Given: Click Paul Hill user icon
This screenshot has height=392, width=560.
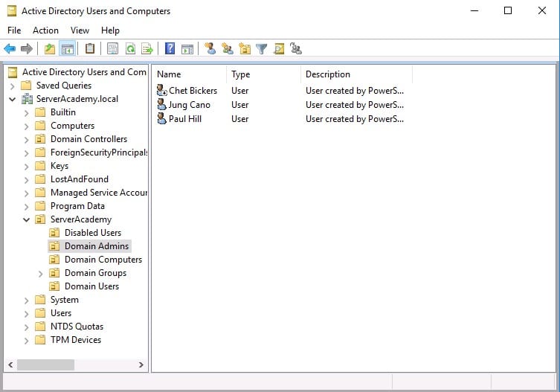Looking at the screenshot, I should tap(162, 118).
